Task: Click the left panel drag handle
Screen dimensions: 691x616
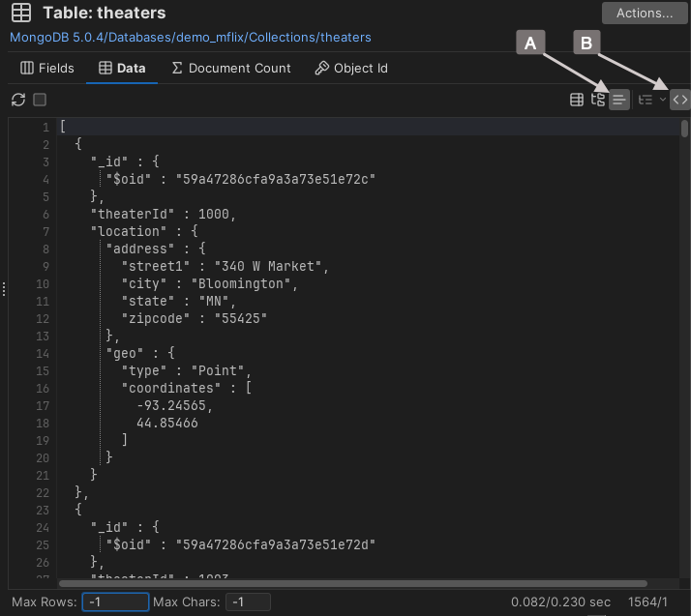Action: [x=4, y=288]
